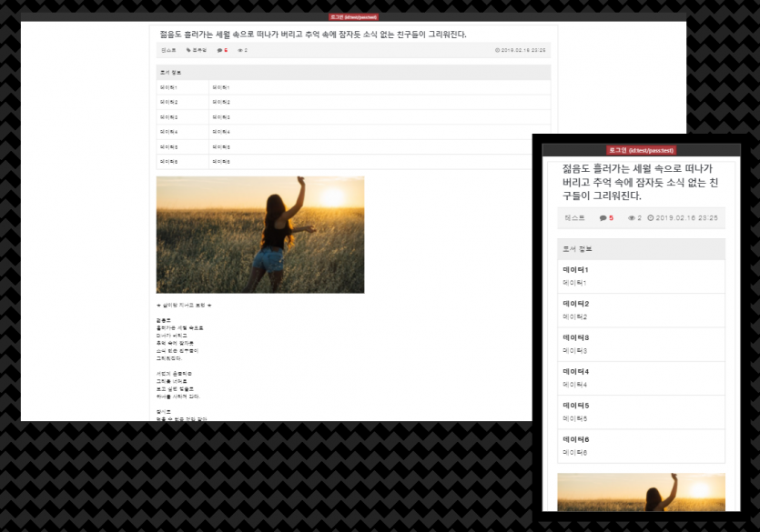Viewport: 760px width, 532px height.
Task: Open the sunset photo in mobile preview
Action: tap(641, 492)
